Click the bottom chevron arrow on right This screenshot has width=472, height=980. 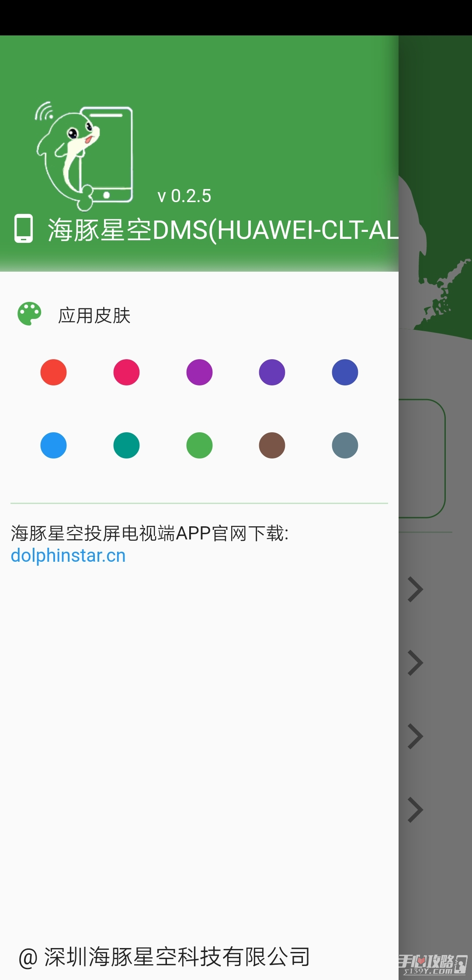coord(415,810)
